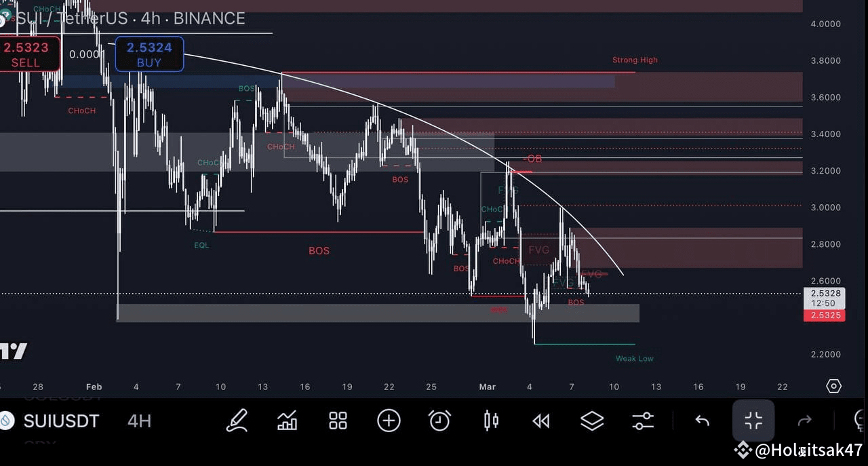Open the chart settings gear on the chart
This screenshot has width=868, height=466.
click(x=833, y=385)
